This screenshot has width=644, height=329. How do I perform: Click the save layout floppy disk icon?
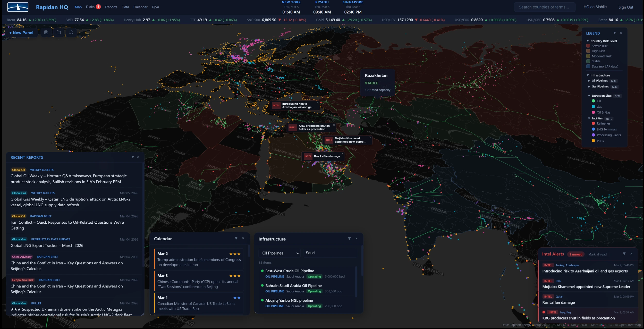pyautogui.click(x=46, y=33)
